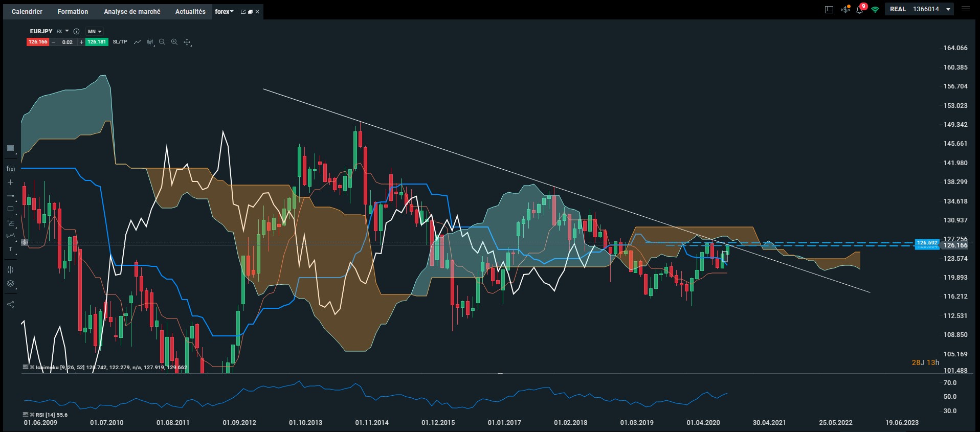Select the dollar marker on the price line
This screenshot has height=432, width=980.
(x=25, y=242)
